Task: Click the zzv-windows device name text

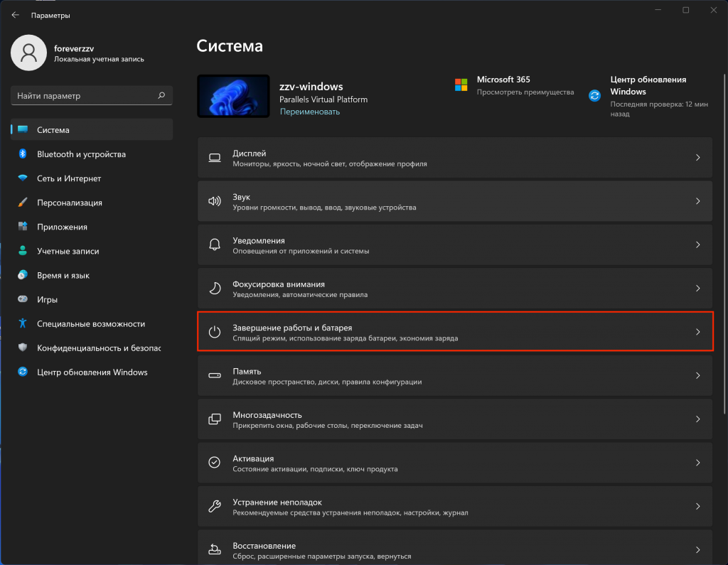Action: (311, 87)
